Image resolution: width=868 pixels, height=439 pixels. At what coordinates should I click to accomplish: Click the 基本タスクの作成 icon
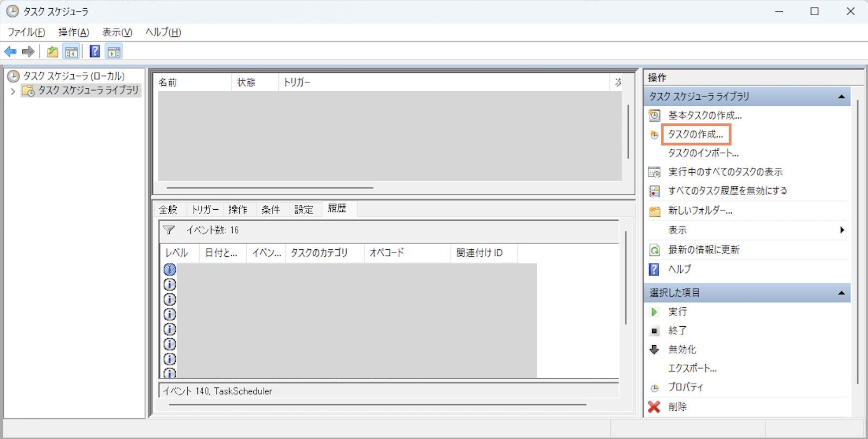655,115
